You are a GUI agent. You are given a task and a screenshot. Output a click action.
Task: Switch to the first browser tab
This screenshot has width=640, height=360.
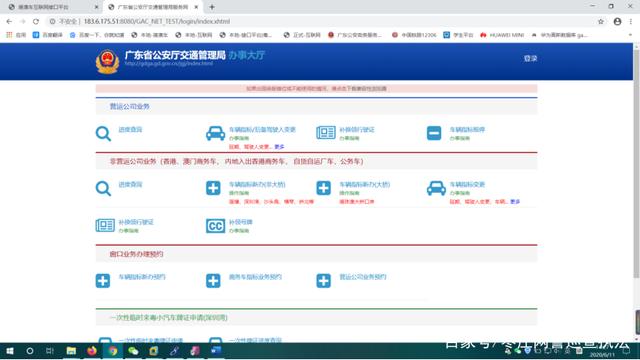[53, 7]
